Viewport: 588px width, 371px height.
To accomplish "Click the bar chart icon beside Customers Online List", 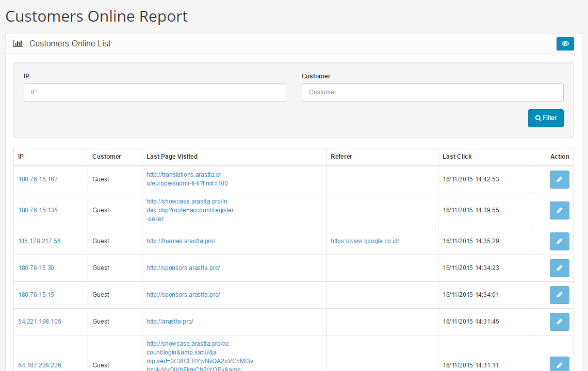I will [18, 44].
